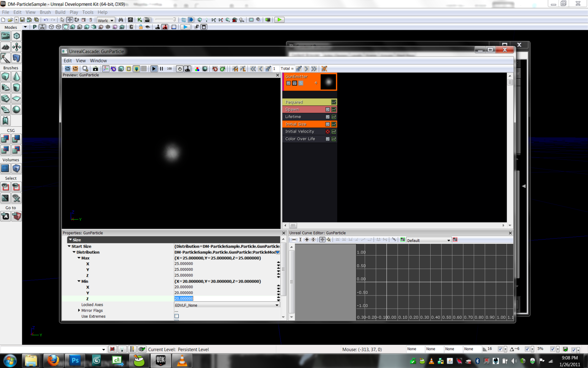The width and height of the screenshot is (588, 368).
Task: Toggle Initial Size module enabled checkbox
Action: (328, 124)
